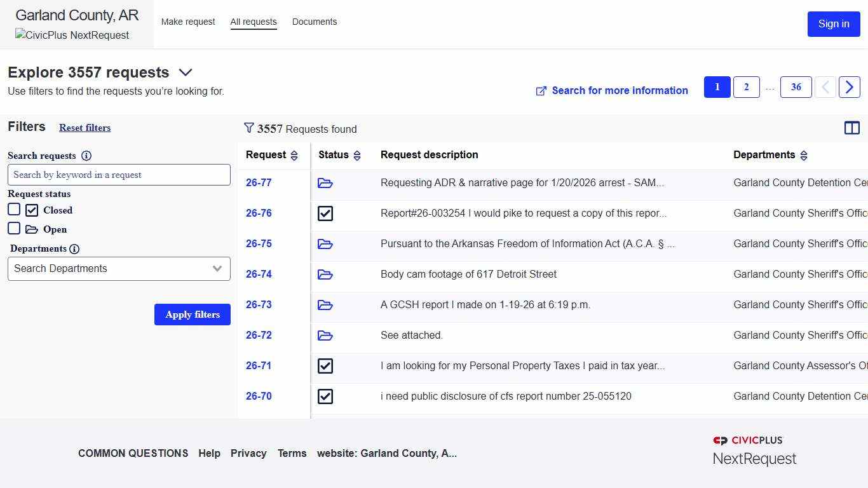This screenshot has width=868, height=488.
Task: Click the Reset filters link
Action: pos(85,128)
